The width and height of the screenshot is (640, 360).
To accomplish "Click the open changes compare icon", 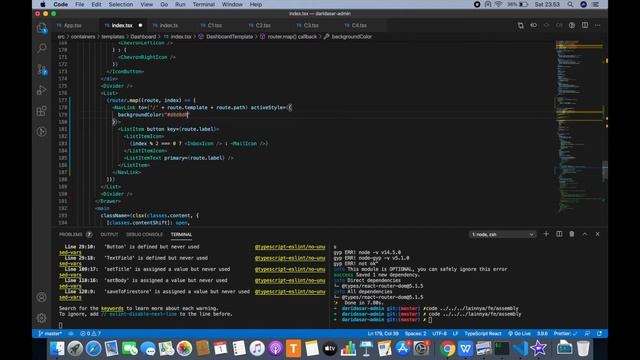I will click(x=520, y=25).
